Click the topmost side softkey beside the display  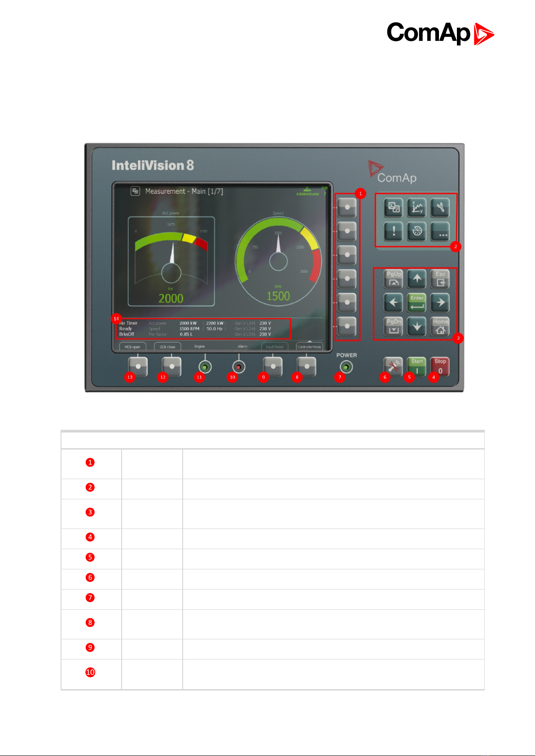[347, 208]
